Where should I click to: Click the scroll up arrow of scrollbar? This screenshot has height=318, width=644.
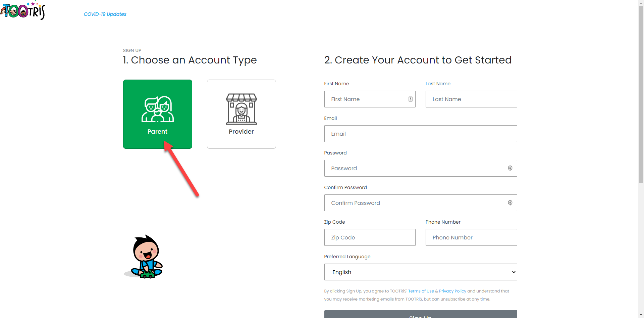pos(641,2)
